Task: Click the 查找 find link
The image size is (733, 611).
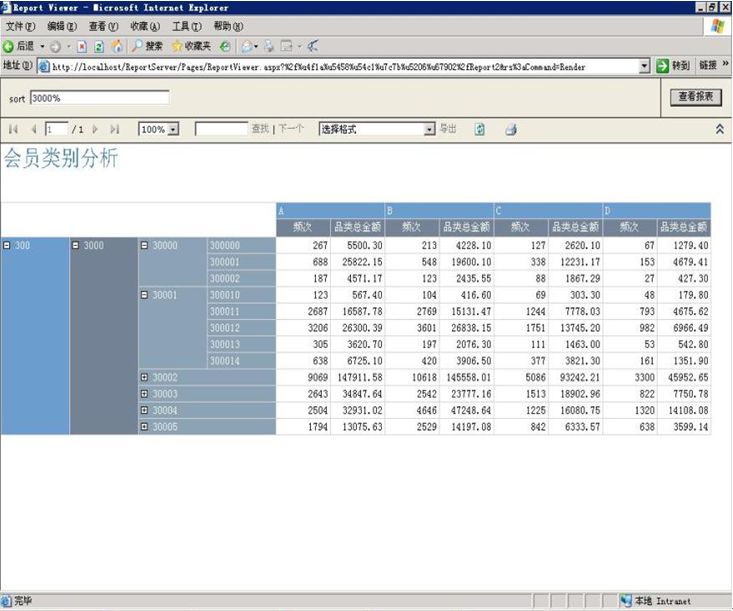Action: pyautogui.click(x=260, y=129)
